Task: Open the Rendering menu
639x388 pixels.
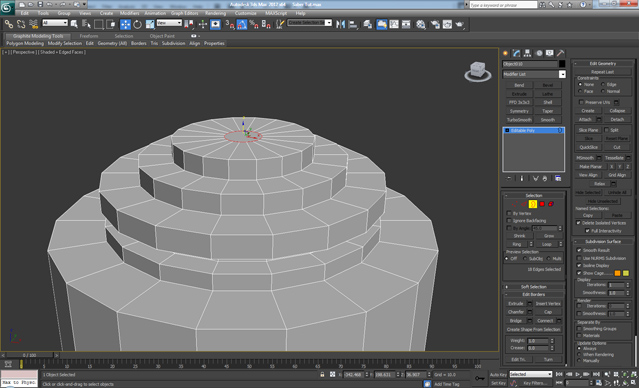Action: [x=216, y=13]
